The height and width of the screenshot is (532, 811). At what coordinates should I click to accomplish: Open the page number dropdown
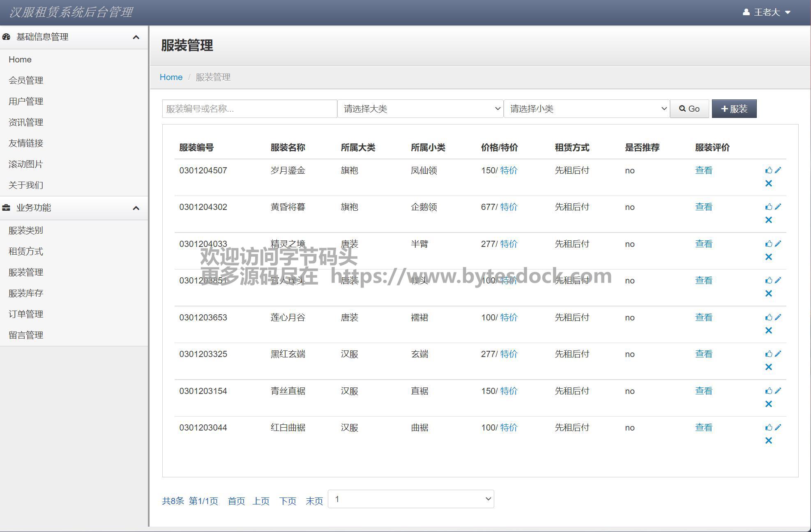411,499
